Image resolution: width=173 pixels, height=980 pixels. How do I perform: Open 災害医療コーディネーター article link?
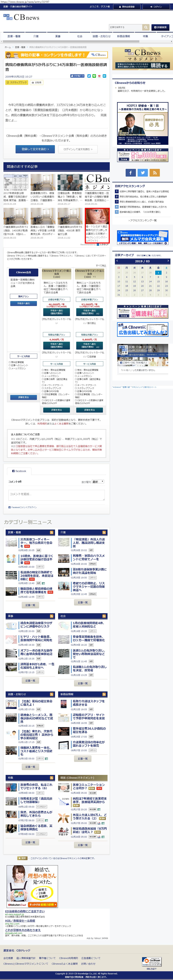[x=36, y=543]
